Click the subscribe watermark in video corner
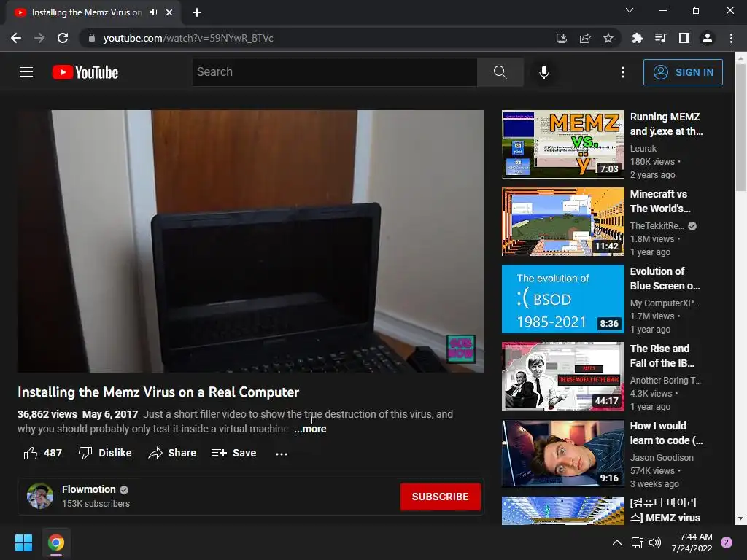This screenshot has height=560, width=747. tap(461, 349)
